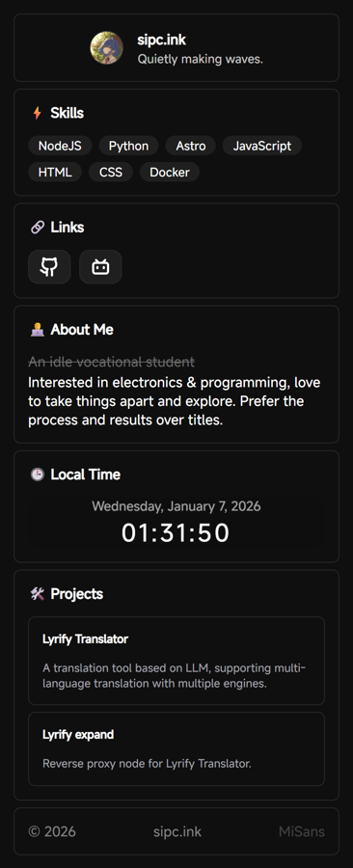Click the profile avatar image
The height and width of the screenshot is (868, 353).
click(107, 47)
